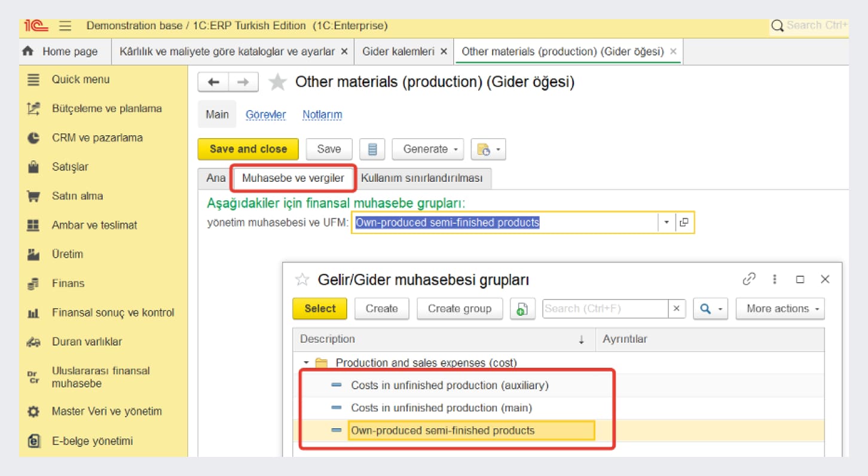
Task: Open the More actions dropdown
Action: pyautogui.click(x=780, y=309)
